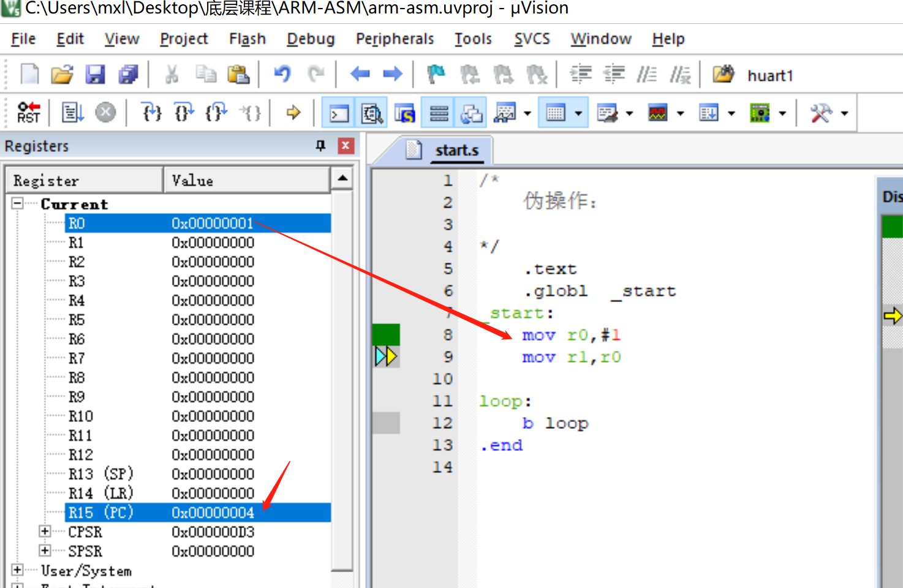Screen dimensions: 903x588
Task: Expand the CPSR register
Action: [x=45, y=531]
